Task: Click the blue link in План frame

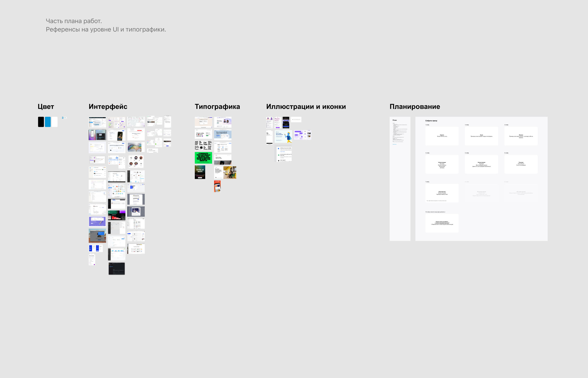Action: (394, 144)
